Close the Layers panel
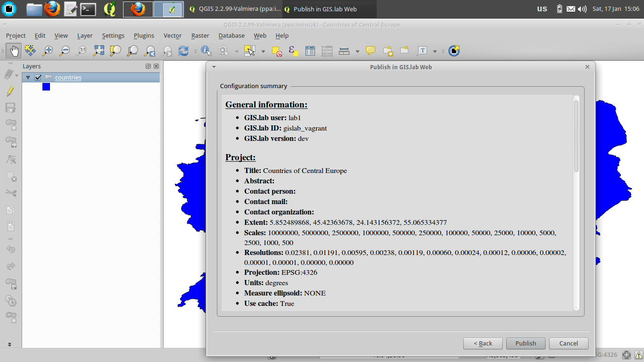This screenshot has width=644, height=362. point(156,66)
